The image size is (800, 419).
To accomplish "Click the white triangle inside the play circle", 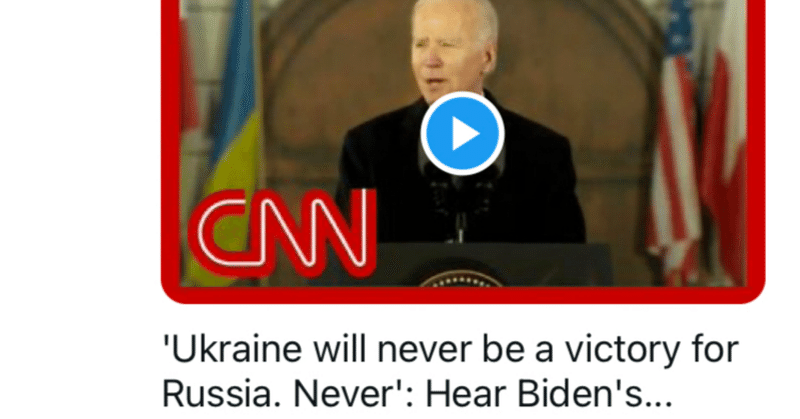I will coord(465,134).
